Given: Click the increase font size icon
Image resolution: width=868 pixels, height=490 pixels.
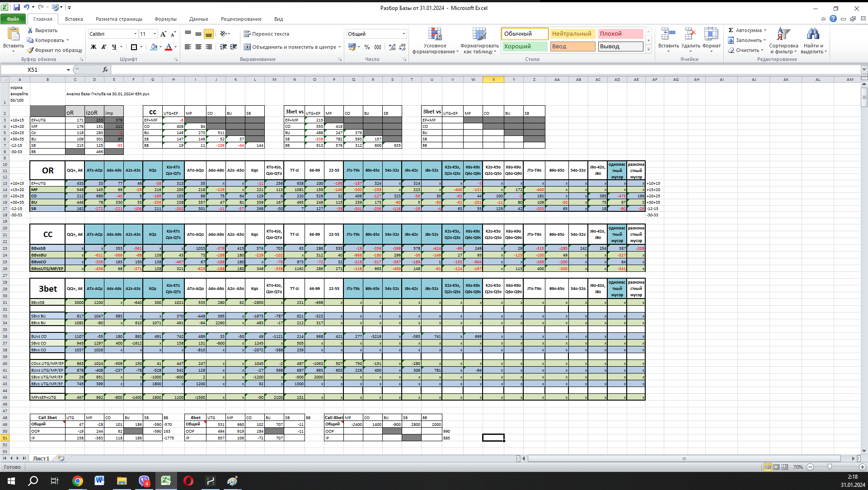Looking at the screenshot, I should [x=163, y=34].
